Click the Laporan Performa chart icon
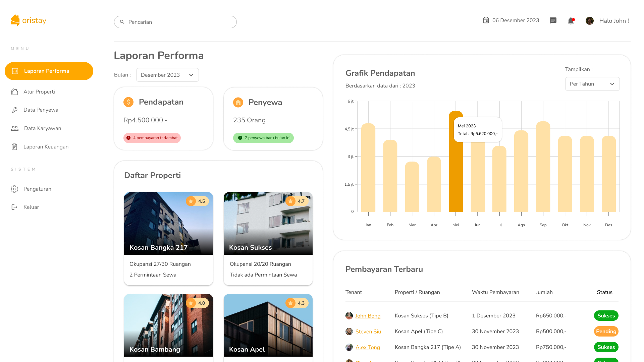This screenshot has width=644, height=362. (x=15, y=71)
